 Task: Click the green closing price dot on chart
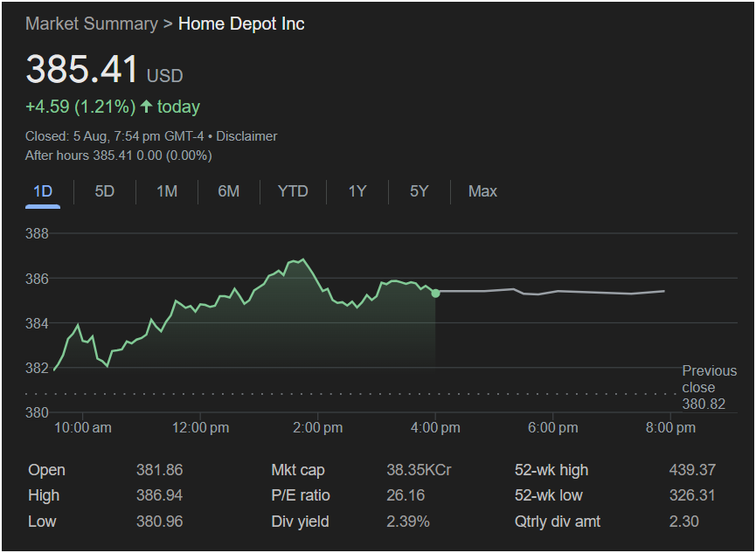[435, 294]
